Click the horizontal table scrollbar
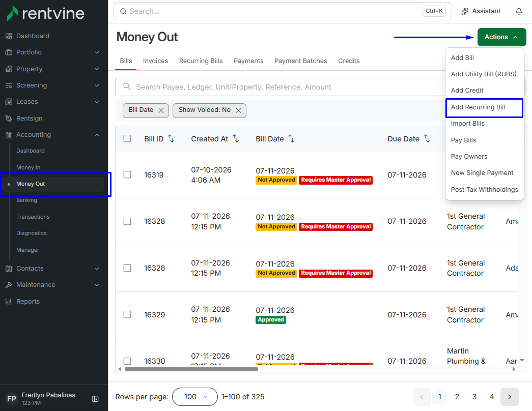This screenshot has height=411, width=532. [x=191, y=369]
